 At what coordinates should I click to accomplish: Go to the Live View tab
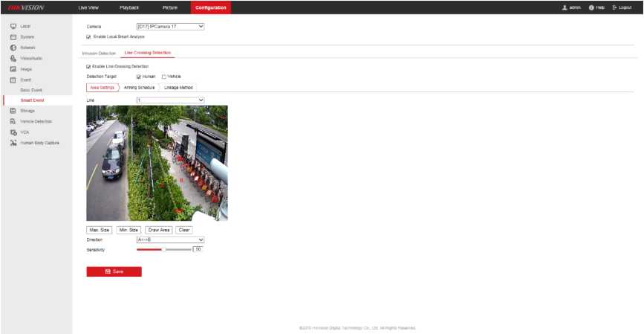[x=88, y=7]
